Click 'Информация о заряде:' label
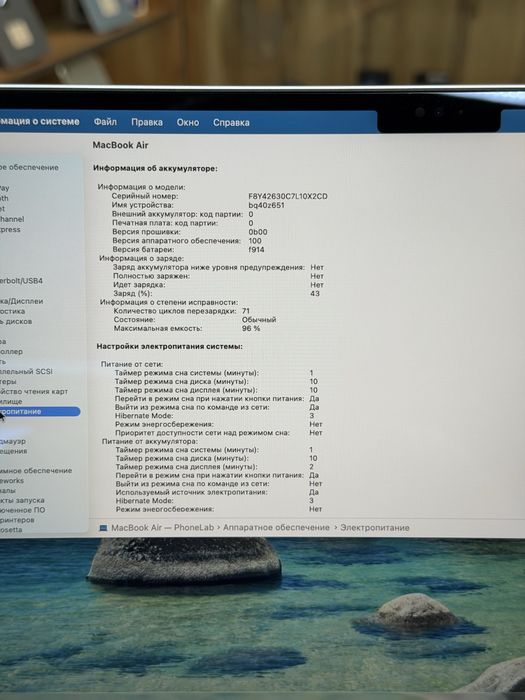This screenshot has width=525, height=700. pyautogui.click(x=142, y=258)
